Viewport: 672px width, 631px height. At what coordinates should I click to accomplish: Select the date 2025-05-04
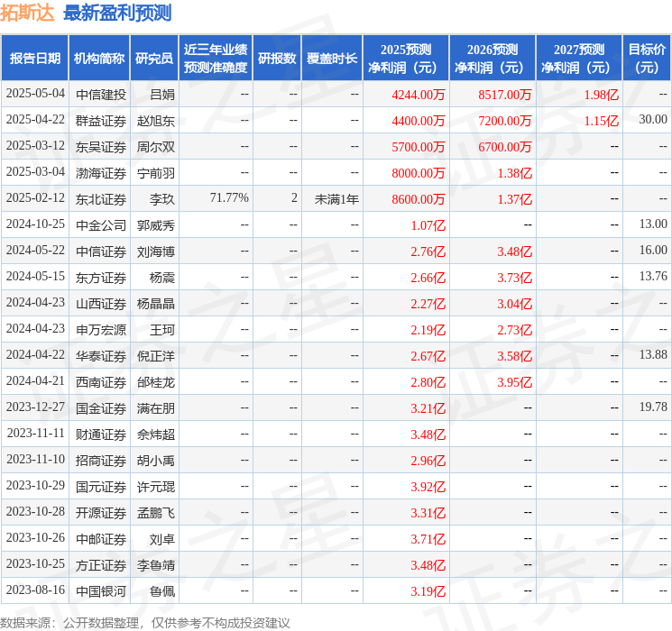tap(35, 94)
